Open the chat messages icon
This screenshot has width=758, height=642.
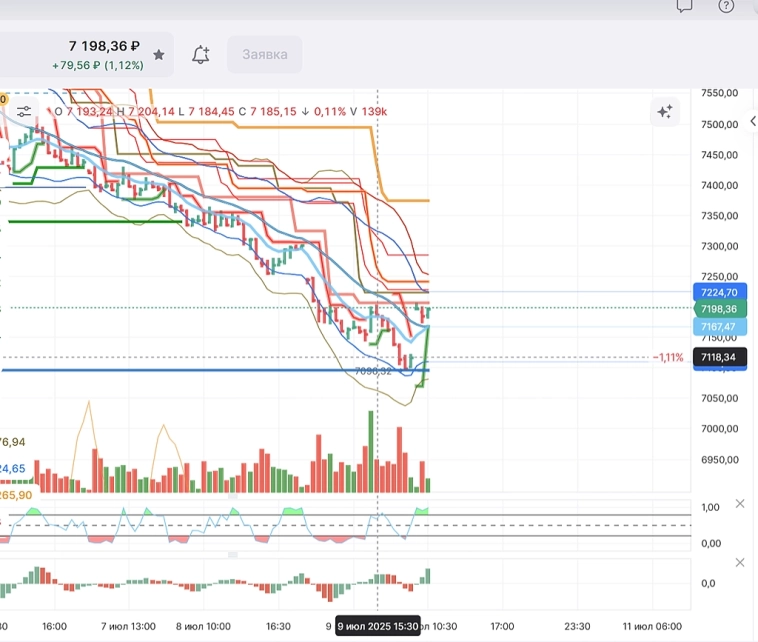pos(685,5)
